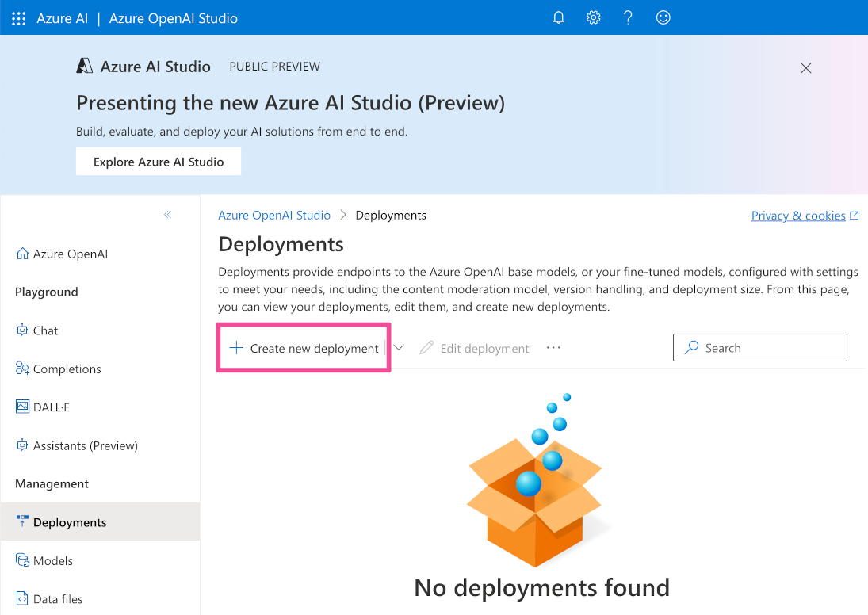This screenshot has height=615, width=868.
Task: Open the Privacy & cookies link
Action: tap(797, 215)
